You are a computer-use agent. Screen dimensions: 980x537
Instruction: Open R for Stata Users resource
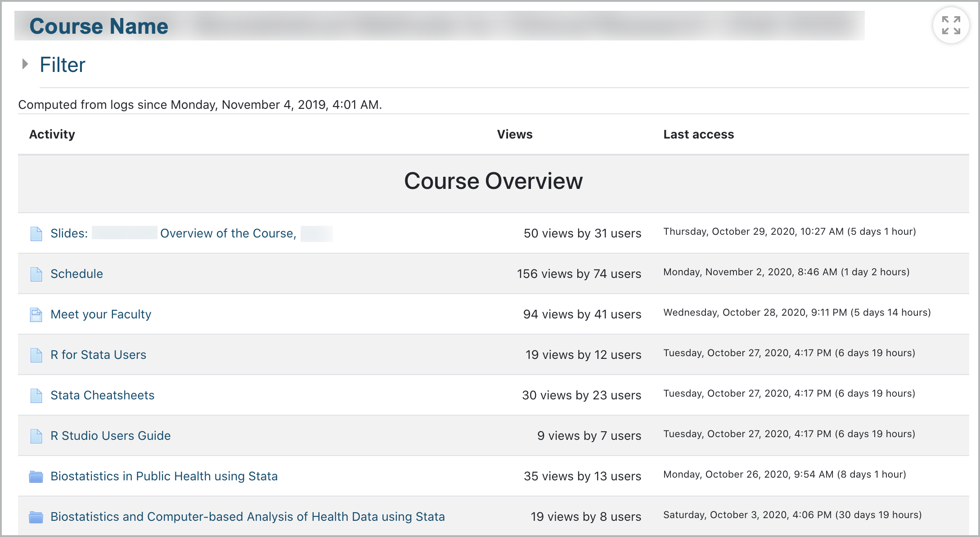(98, 355)
